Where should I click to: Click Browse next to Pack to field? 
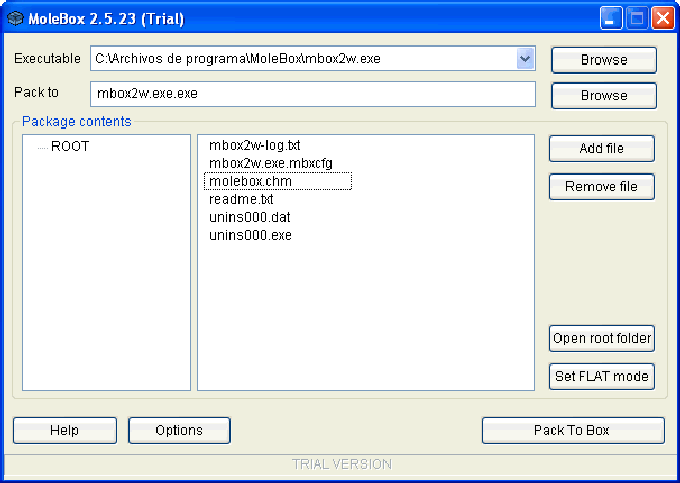(604, 95)
